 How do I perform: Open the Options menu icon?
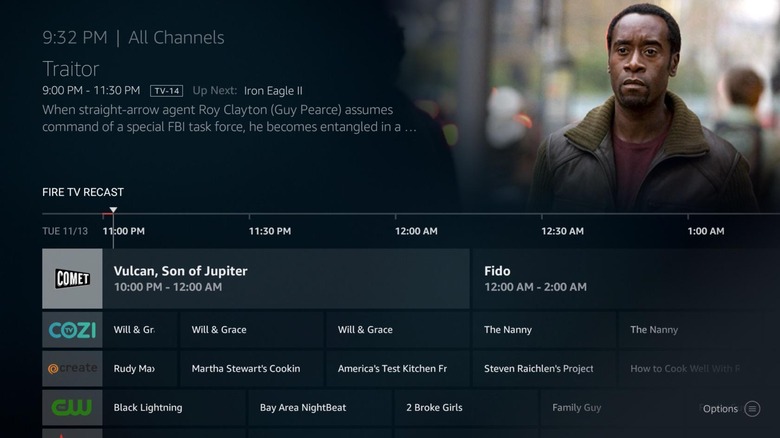[x=752, y=409]
